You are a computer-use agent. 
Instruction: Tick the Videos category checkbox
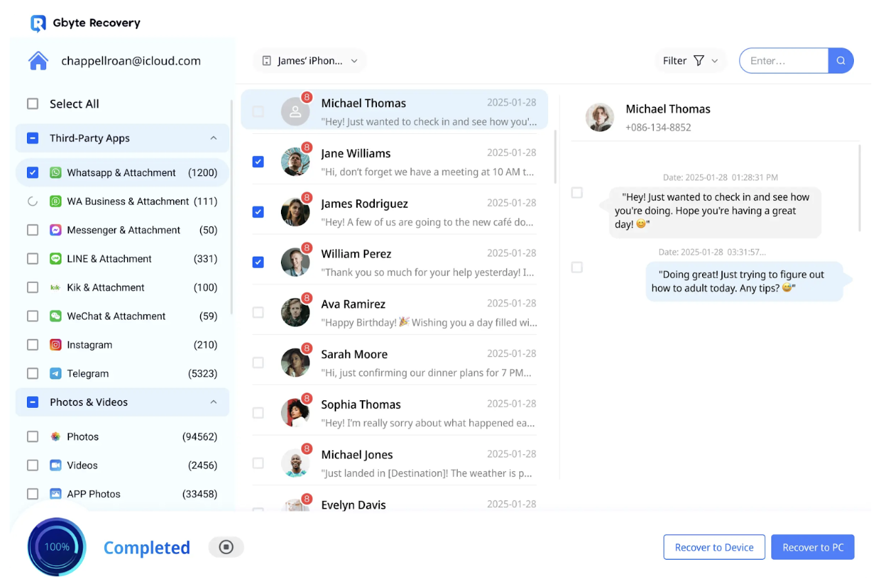pyautogui.click(x=32, y=466)
